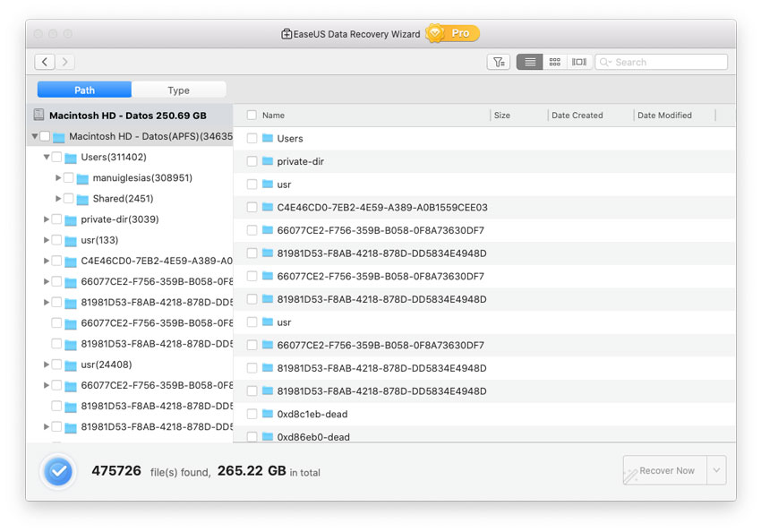The width and height of the screenshot is (761, 532).
Task: Expand the manuiglesias(308951) folder
Action: [x=58, y=177]
